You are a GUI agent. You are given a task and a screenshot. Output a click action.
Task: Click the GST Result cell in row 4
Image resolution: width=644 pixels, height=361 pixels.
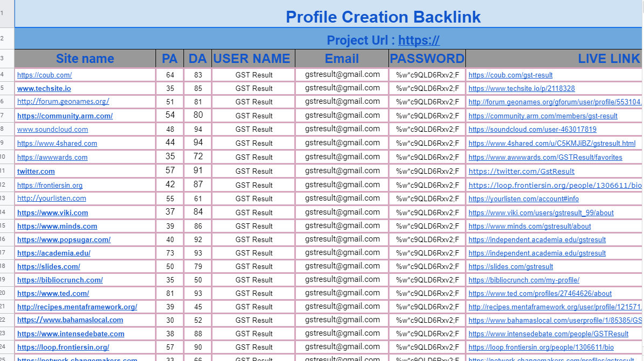coord(253,74)
